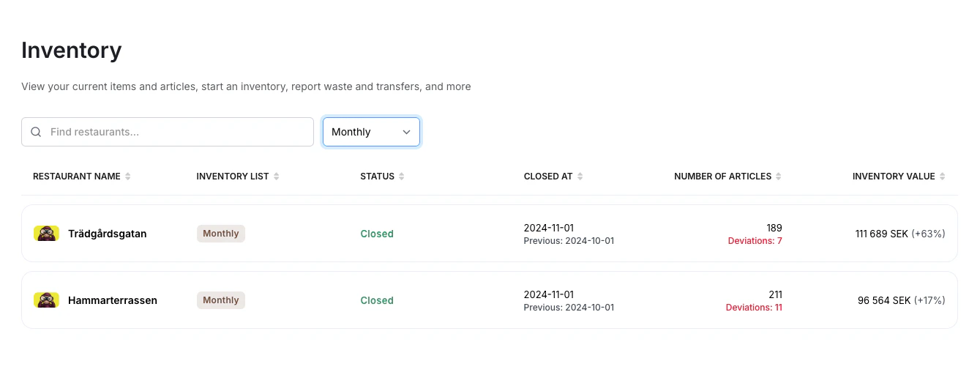
Task: Click Deviations: 11 in Hammarterrassen row
Action: tap(754, 308)
